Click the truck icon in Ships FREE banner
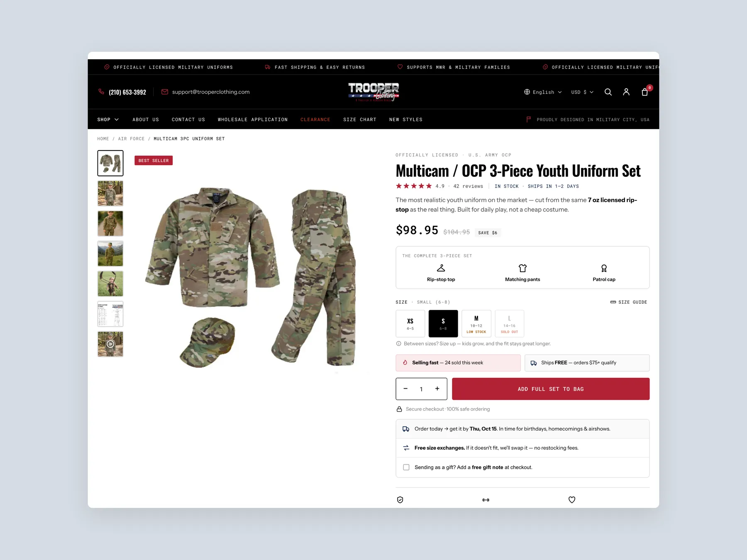This screenshot has height=560, width=747. [534, 363]
